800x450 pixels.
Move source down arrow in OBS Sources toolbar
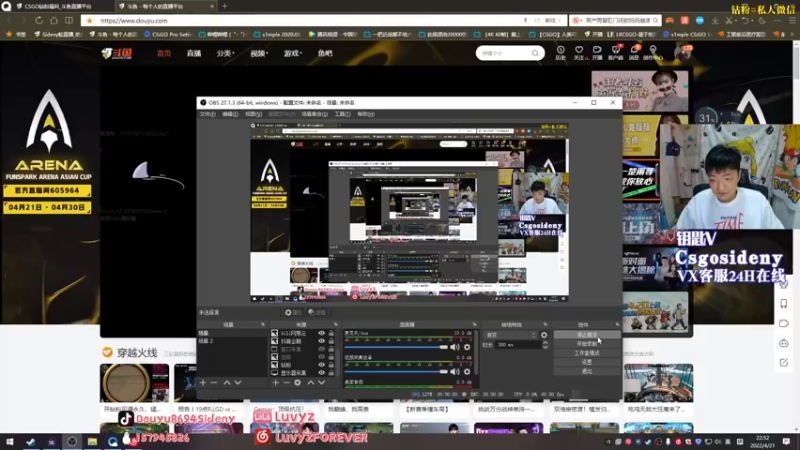321,383
